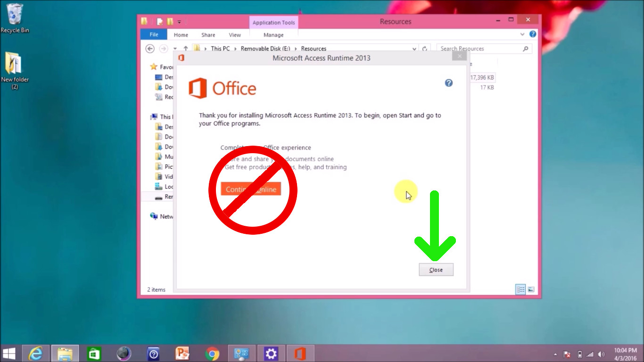Viewport: 644px width, 362px height.
Task: Open Control Panel taskbar icon
Action: tap(241, 354)
